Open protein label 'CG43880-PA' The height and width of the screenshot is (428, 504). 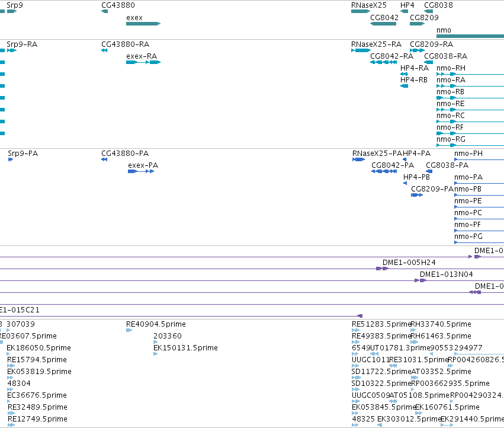click(125, 154)
